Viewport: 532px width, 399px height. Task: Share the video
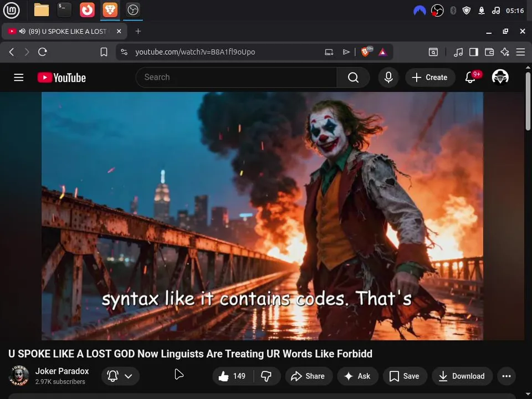click(x=309, y=376)
